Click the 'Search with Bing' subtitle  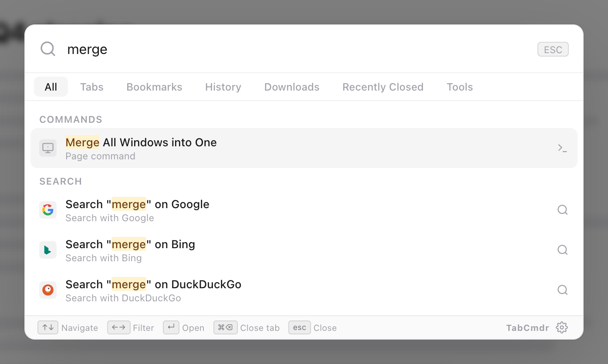[104, 258]
